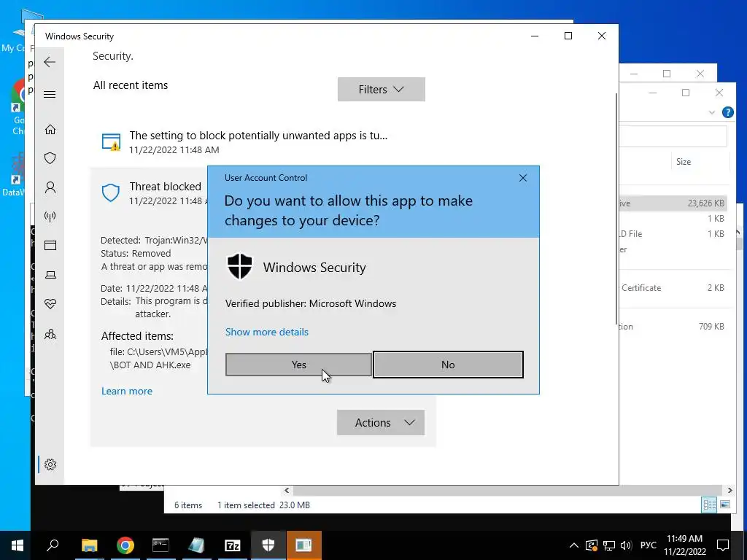Open taskbar Search magnifier

coord(53,545)
